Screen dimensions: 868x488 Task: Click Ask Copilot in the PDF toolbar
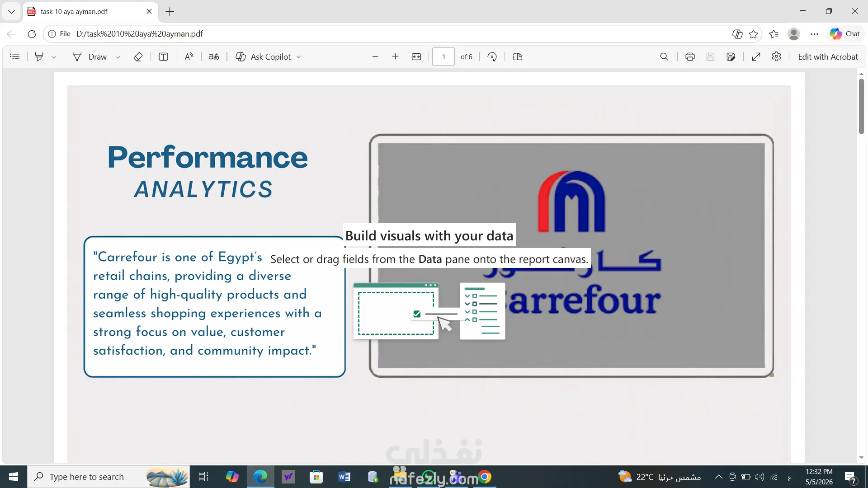[x=263, y=57]
